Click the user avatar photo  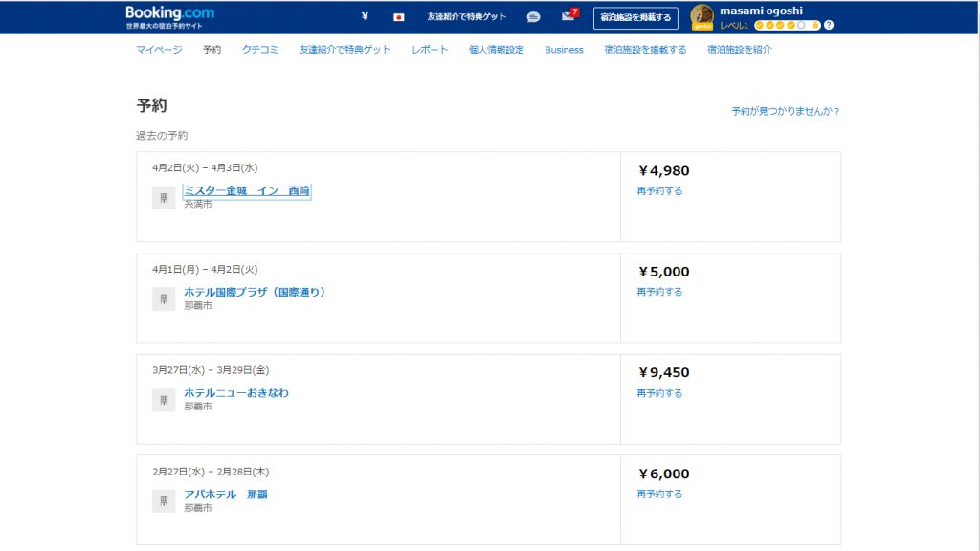point(702,17)
